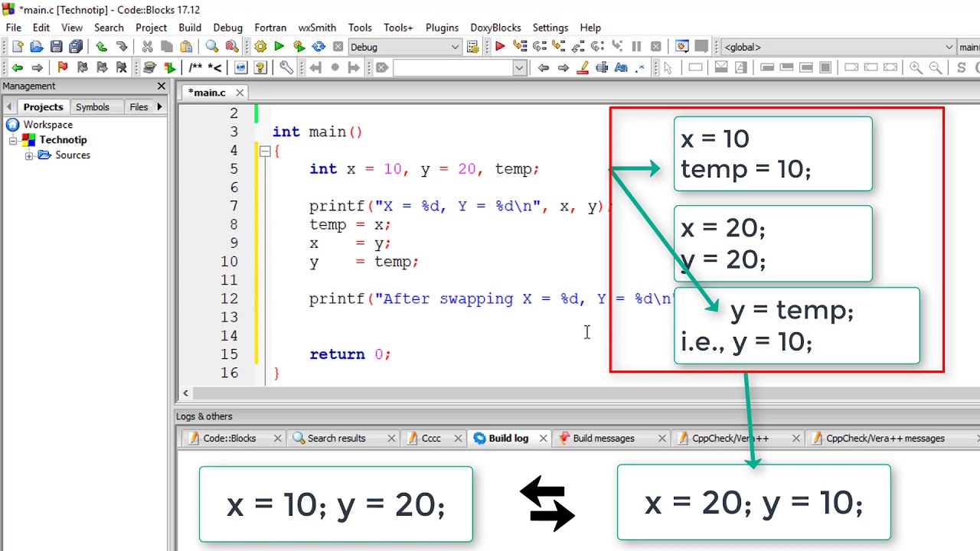Close the Management panel
Viewport: 980px width, 551px height.
162,86
